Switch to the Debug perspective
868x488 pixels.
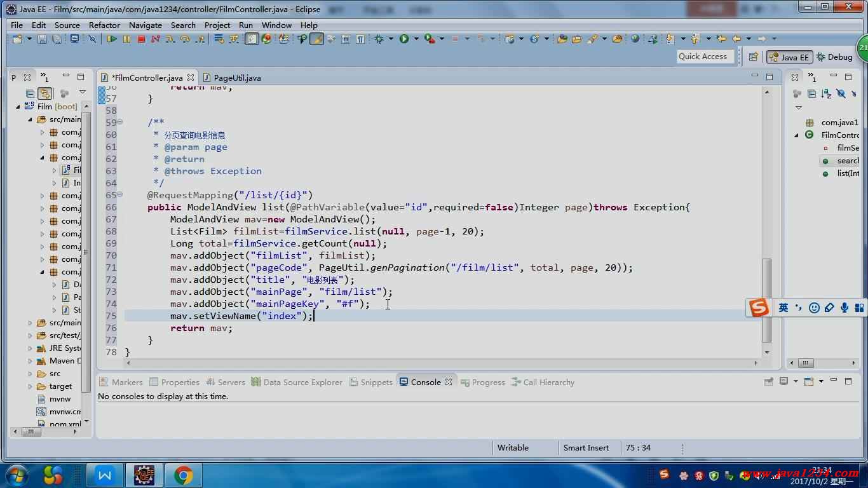[x=834, y=57]
